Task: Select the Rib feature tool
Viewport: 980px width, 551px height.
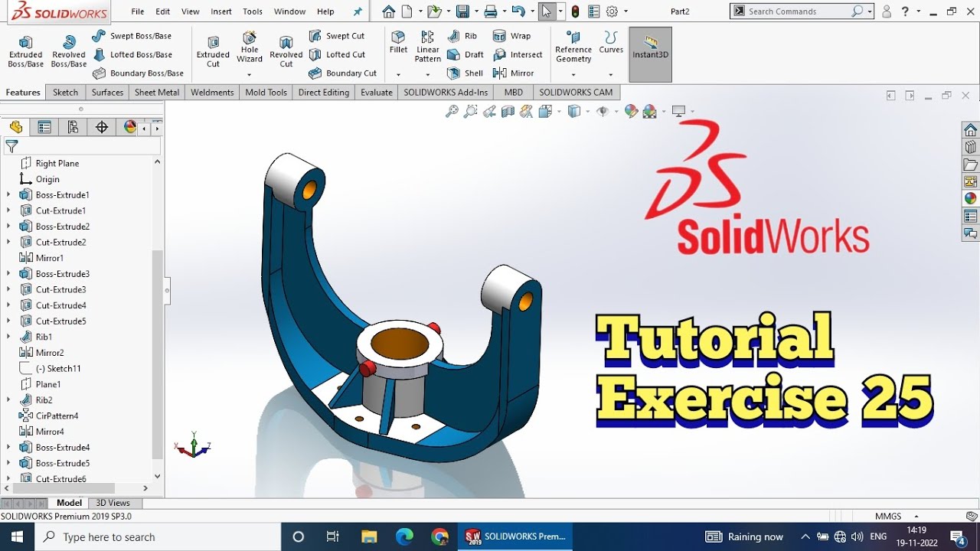Action: click(462, 36)
